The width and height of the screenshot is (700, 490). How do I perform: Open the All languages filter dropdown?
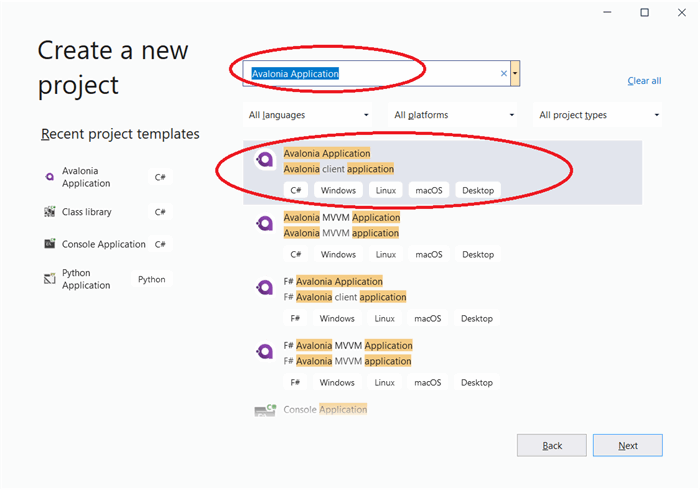[x=308, y=115]
